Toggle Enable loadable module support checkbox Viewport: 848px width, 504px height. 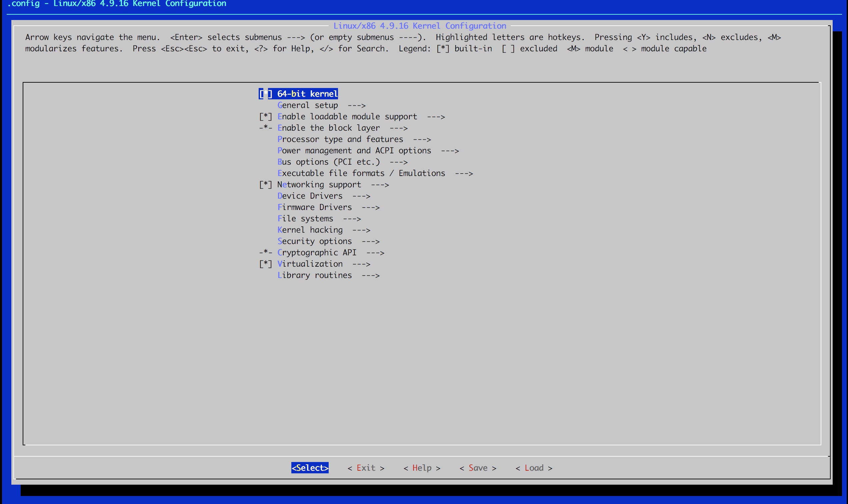click(x=266, y=116)
